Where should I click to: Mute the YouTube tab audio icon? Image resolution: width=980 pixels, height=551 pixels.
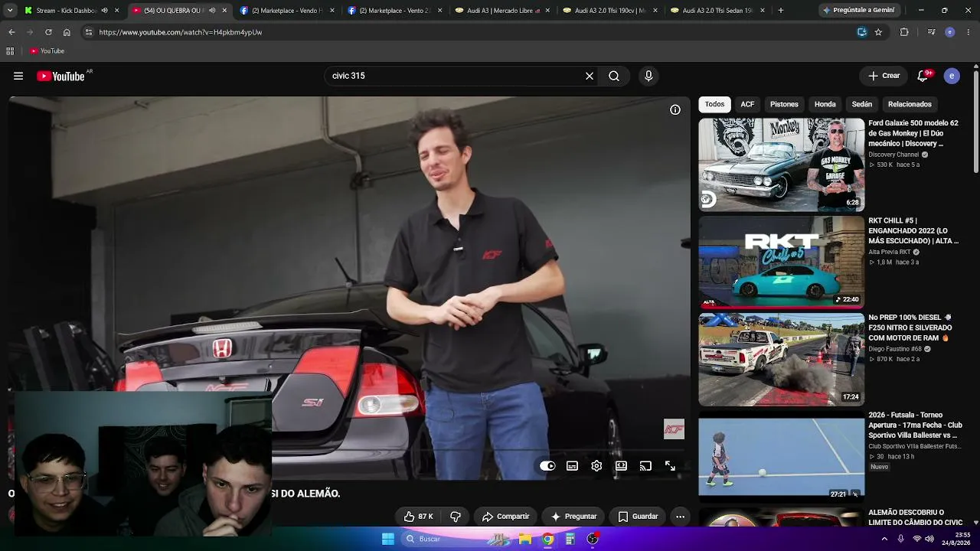tap(212, 11)
